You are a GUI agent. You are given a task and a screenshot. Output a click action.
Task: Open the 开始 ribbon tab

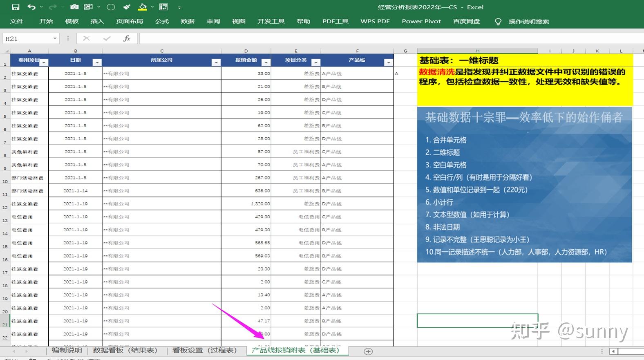point(46,21)
